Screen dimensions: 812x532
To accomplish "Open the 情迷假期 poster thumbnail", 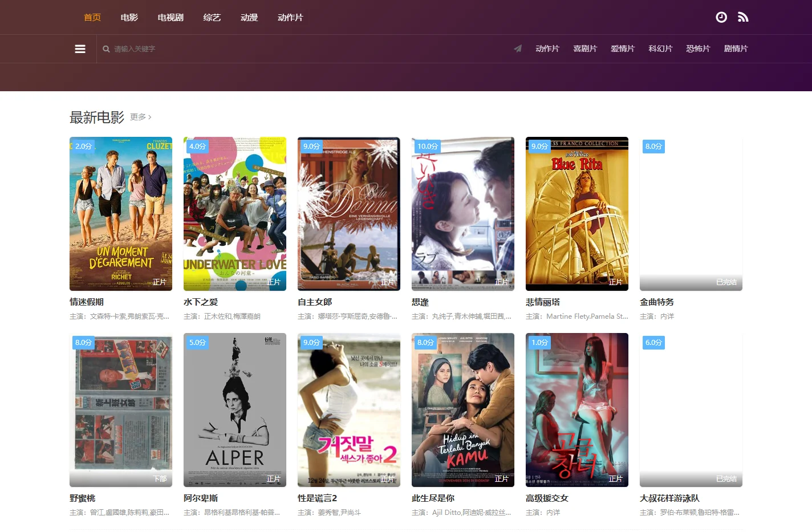I will [121, 214].
